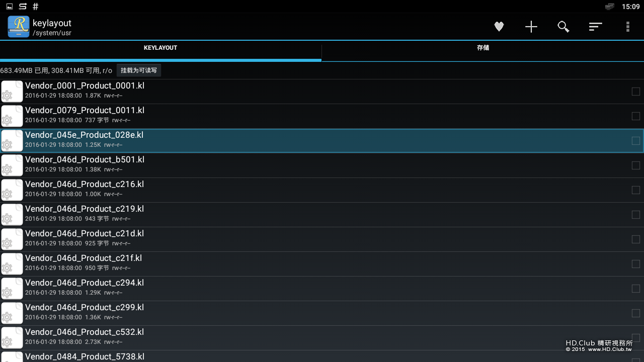Click the file icon of Vendor_046d_Product_c294.kl
Image resolution: width=644 pixels, height=362 pixels.
tap(12, 289)
